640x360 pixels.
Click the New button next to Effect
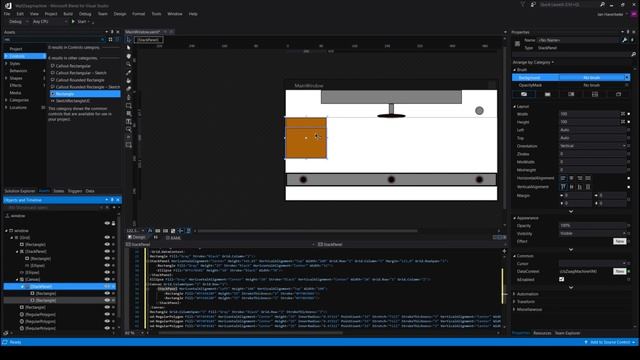[x=619, y=241]
